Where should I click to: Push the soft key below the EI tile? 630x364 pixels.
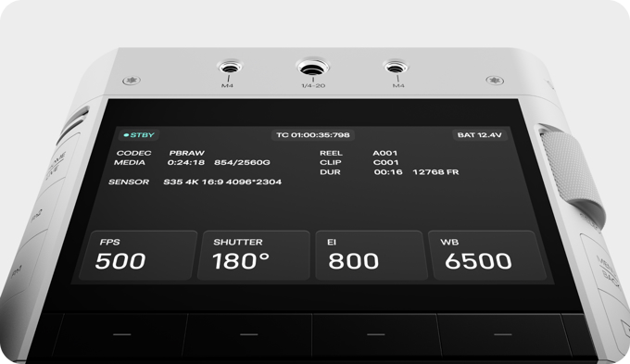(376, 334)
